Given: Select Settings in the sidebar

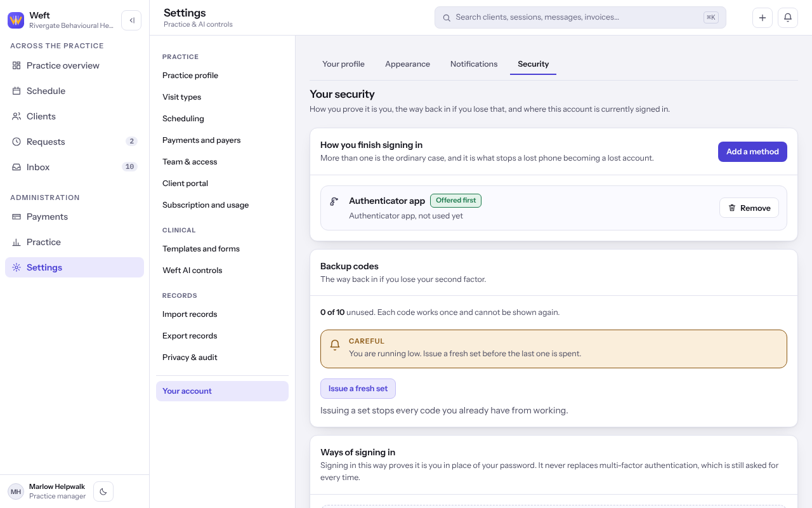Looking at the screenshot, I should (x=74, y=267).
